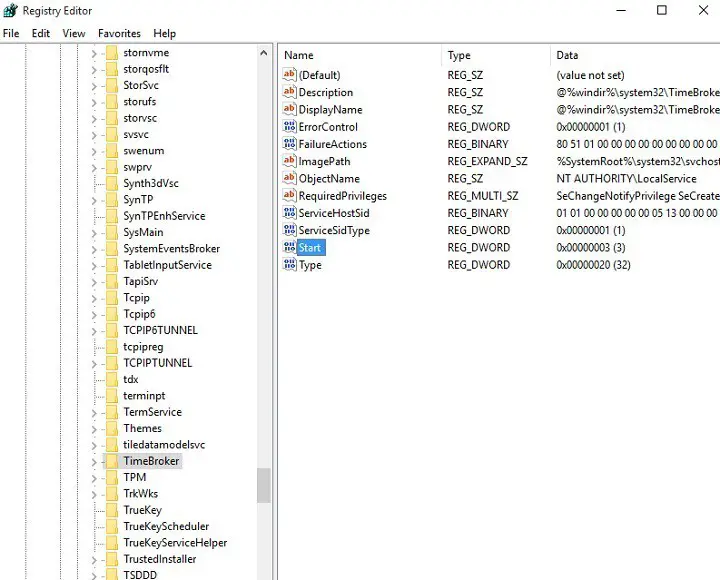Expand the StorSvc key chevron
720x580 pixels.
pyautogui.click(x=94, y=86)
